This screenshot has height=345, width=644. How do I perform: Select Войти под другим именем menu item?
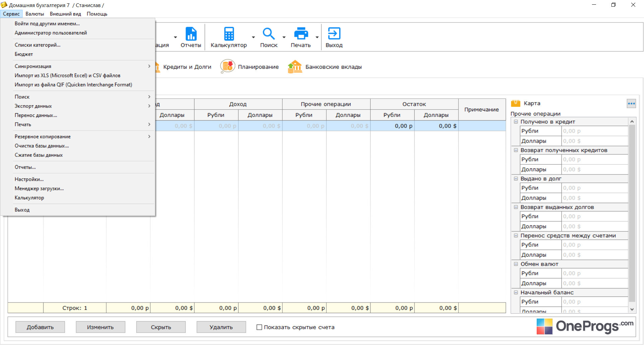(78, 23)
